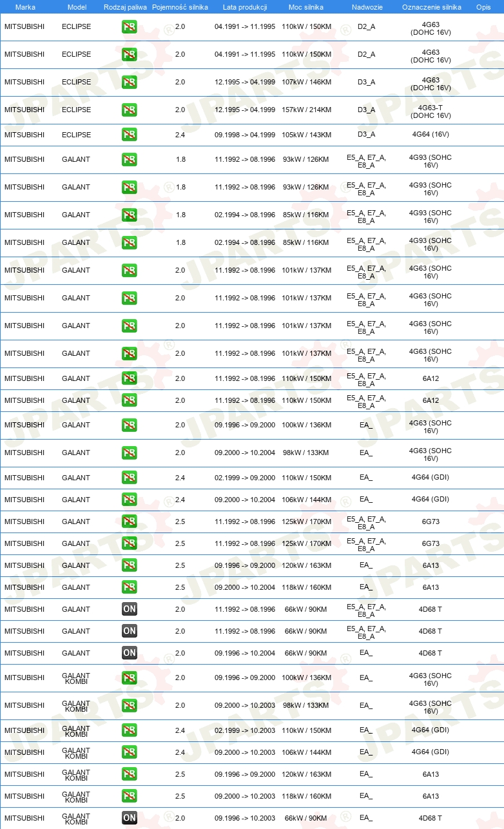
Task: Click GALANT KOMBI model in 98kW / 133KM row
Action: pos(76,707)
